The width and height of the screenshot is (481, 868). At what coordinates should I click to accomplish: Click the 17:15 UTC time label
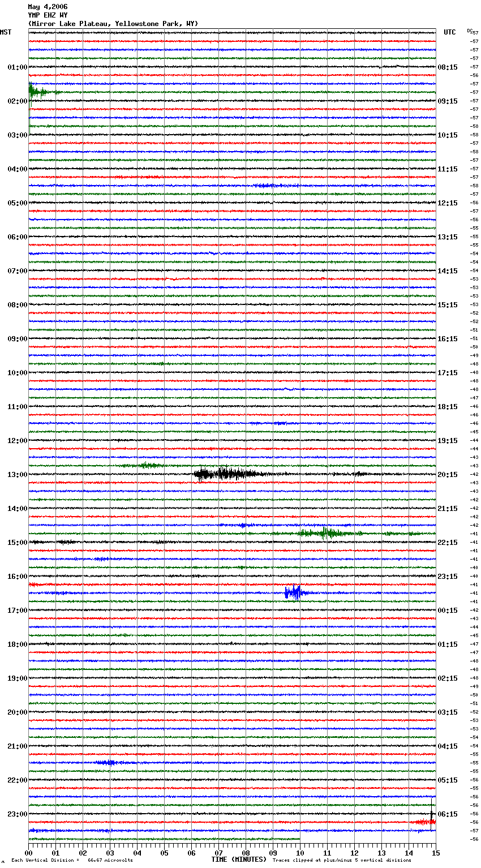tap(448, 373)
